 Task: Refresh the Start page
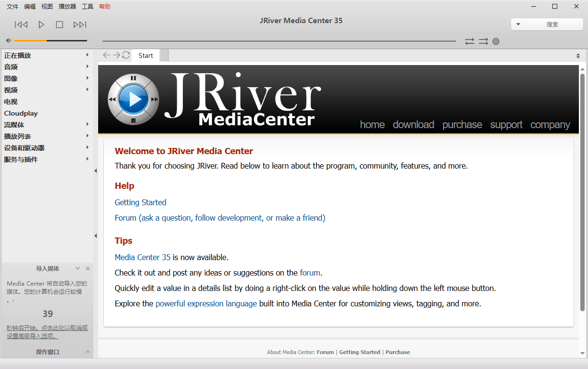(x=126, y=55)
